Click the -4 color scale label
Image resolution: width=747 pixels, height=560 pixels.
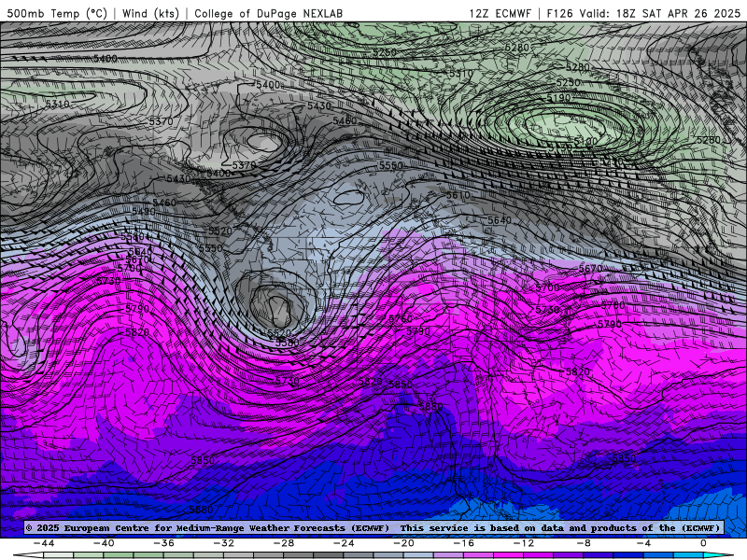coord(643,543)
